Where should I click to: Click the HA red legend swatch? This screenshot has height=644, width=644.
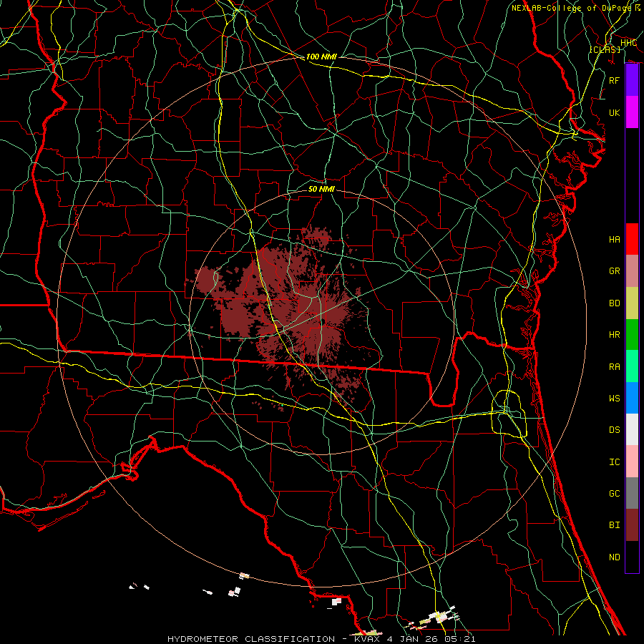[632, 239]
